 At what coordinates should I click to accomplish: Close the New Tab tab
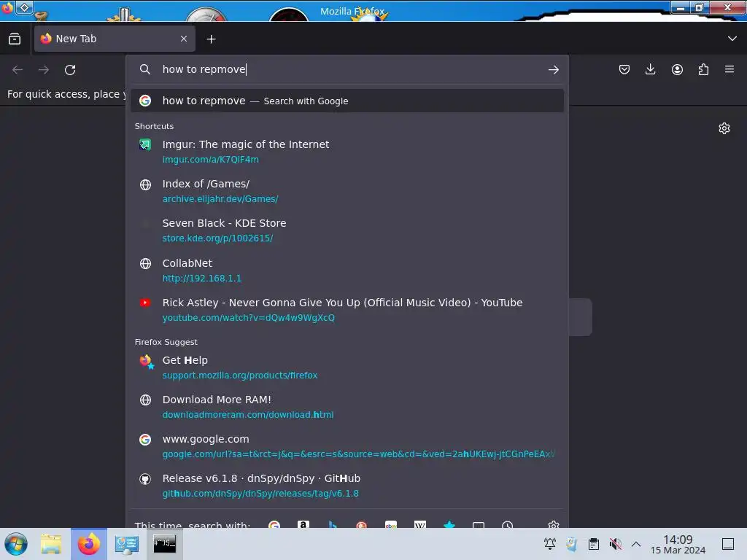click(x=184, y=39)
